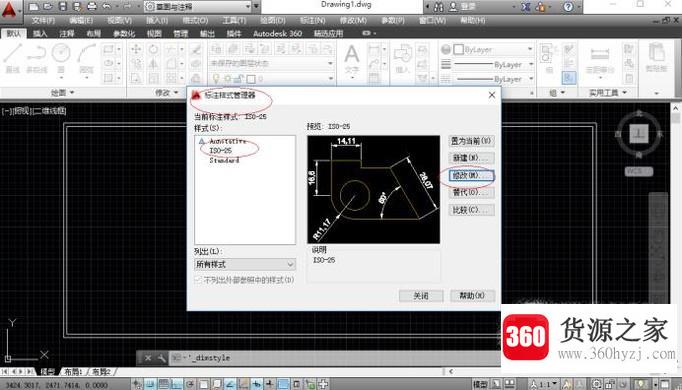This screenshot has height=390, width=682.
Task: Click the command line close X icon
Action: point(148,358)
